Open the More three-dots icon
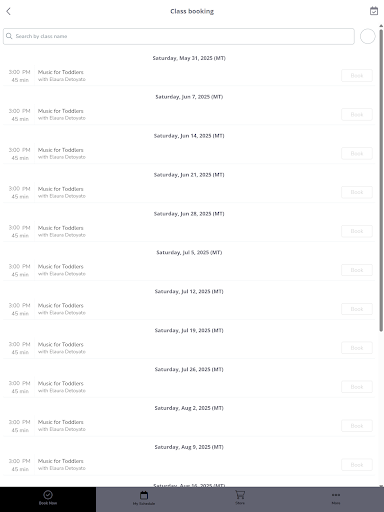 coord(336,495)
